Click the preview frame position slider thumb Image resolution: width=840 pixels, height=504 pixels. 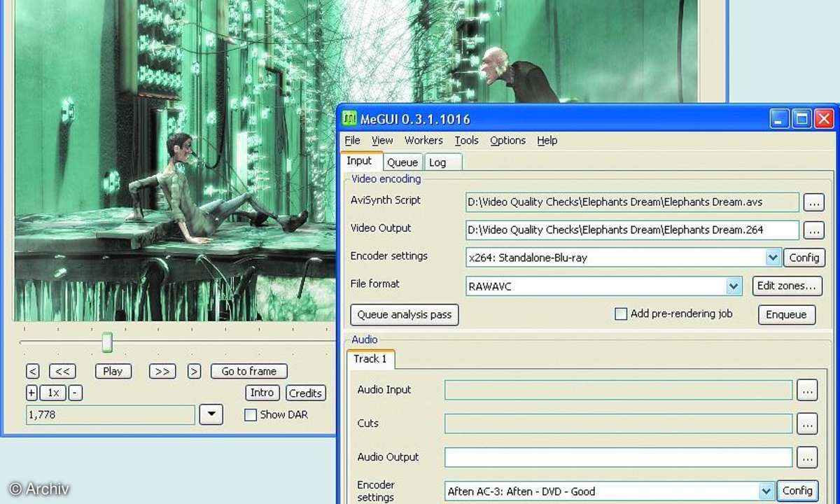pos(107,342)
